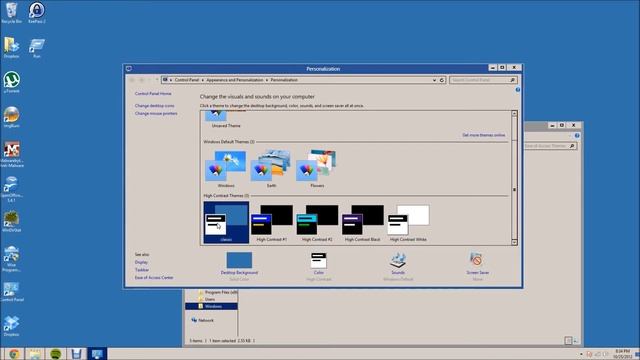Viewport: 640px width, 360px height.
Task: Select the Windows default theme
Action: point(226,169)
